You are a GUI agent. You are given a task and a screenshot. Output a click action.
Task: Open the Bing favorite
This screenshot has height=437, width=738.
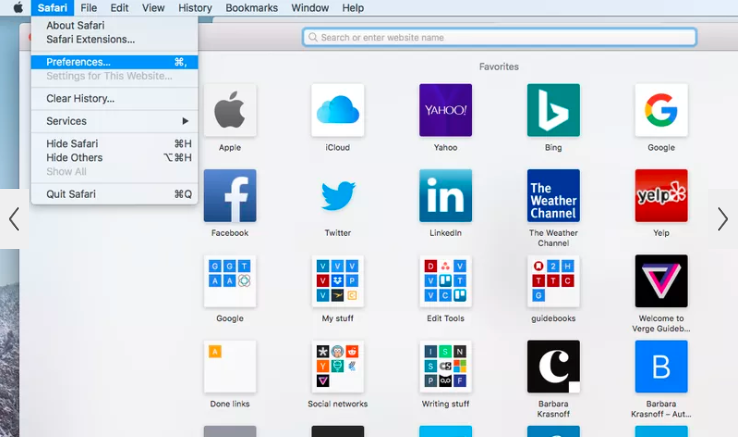click(553, 110)
